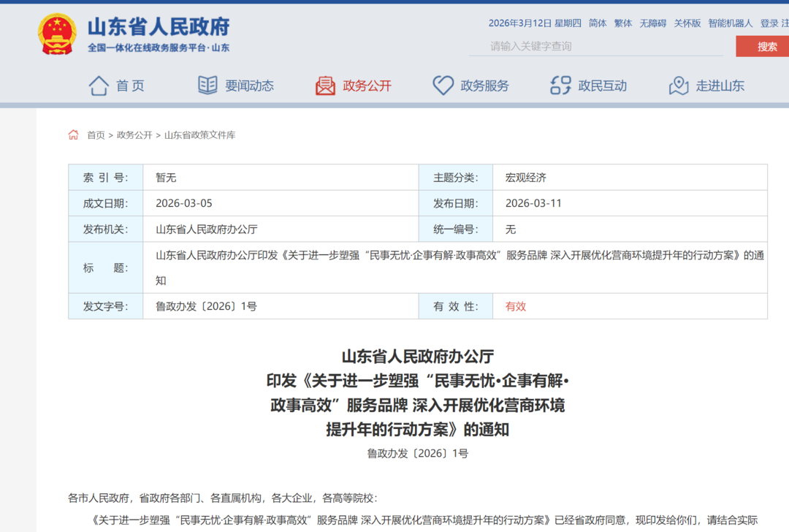Click the newspaper icon beside 要闻动态

point(207,85)
